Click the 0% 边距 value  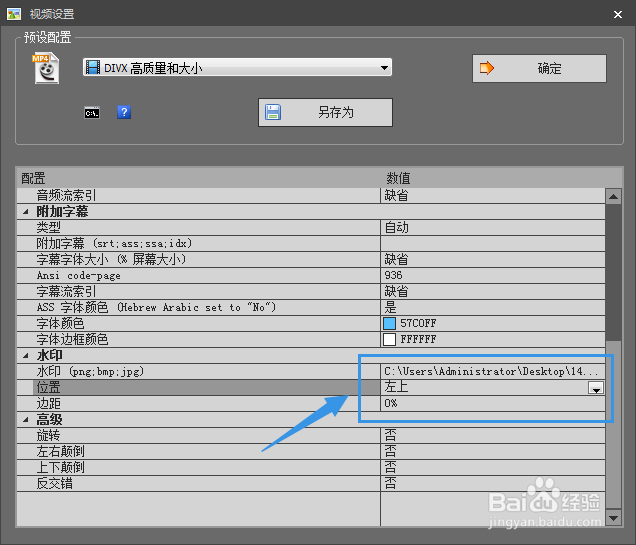click(x=391, y=403)
